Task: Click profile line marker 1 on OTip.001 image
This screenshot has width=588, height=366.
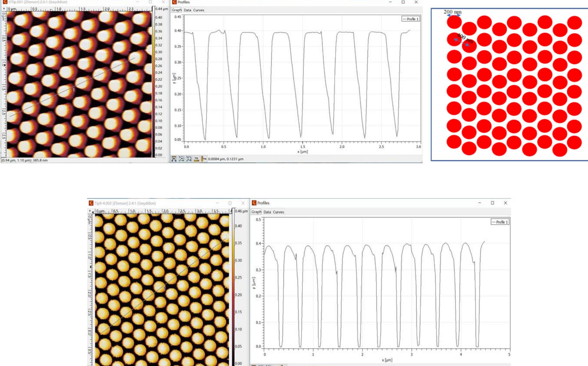Action: [74, 90]
